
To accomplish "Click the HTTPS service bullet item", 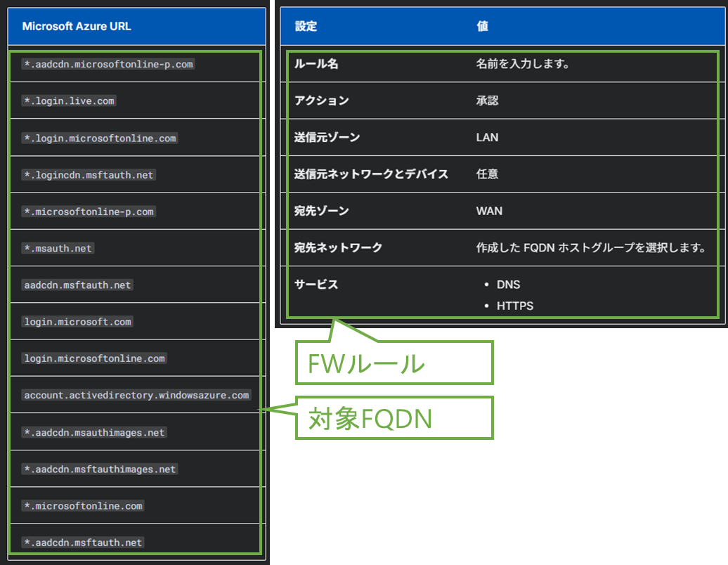I will click(515, 306).
